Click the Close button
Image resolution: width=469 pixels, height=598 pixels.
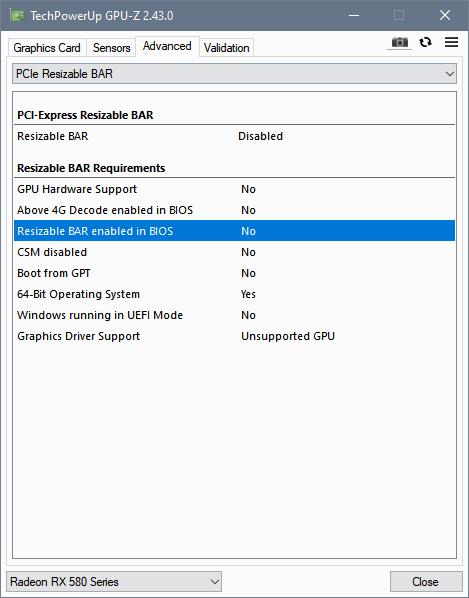pyautogui.click(x=426, y=582)
